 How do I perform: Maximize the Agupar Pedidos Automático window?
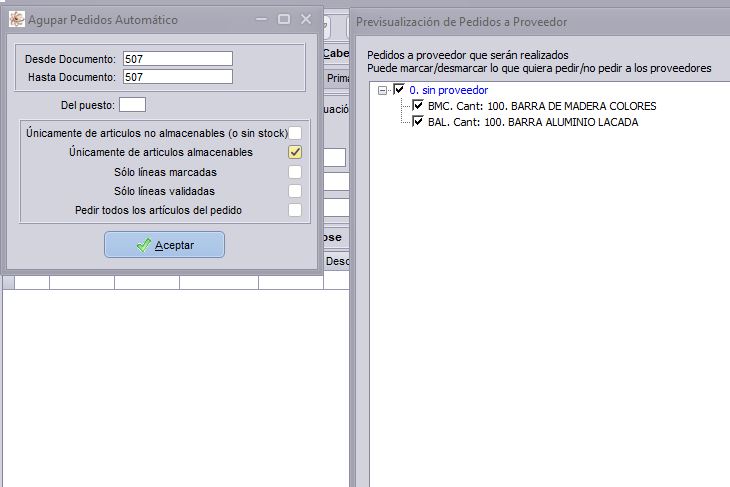coord(284,19)
